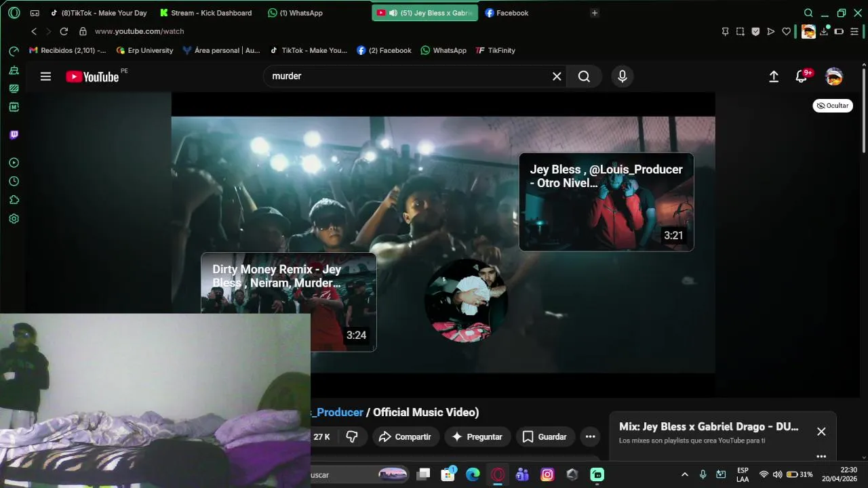This screenshot has width=868, height=488.
Task: Open a new browser tab with plus
Action: 595,13
